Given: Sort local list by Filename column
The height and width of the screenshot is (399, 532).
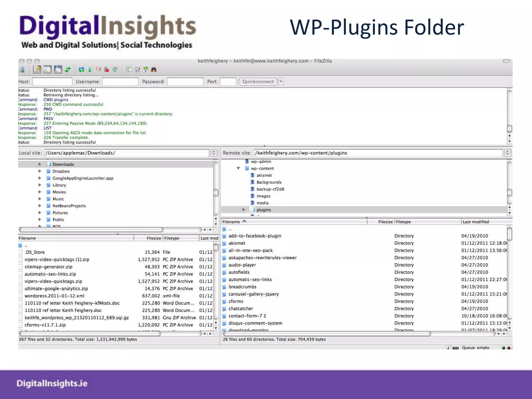Looking at the screenshot, I should coord(76,238).
